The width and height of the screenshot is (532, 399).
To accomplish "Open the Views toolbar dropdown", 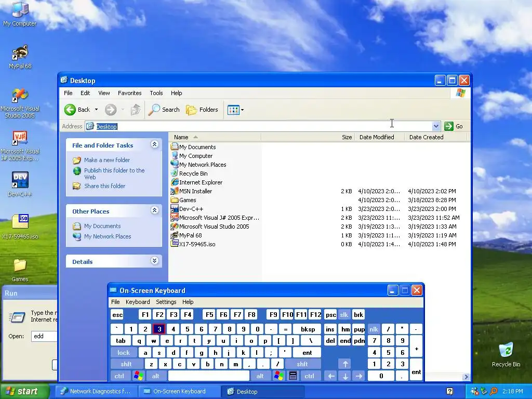I will pos(235,110).
